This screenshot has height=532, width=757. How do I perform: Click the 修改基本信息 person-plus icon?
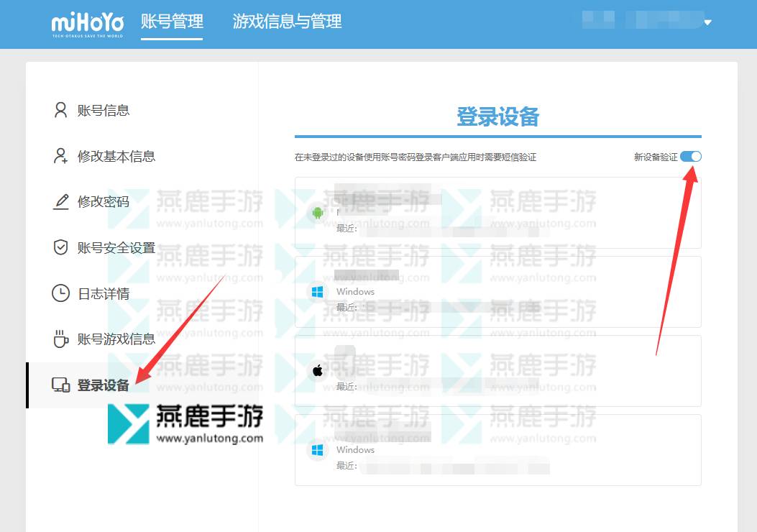61,156
